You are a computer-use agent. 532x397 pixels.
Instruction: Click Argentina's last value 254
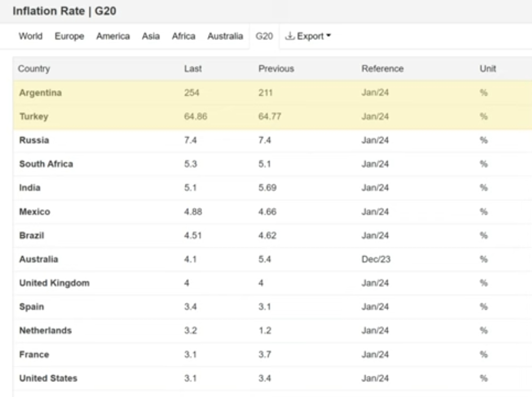[x=192, y=93]
